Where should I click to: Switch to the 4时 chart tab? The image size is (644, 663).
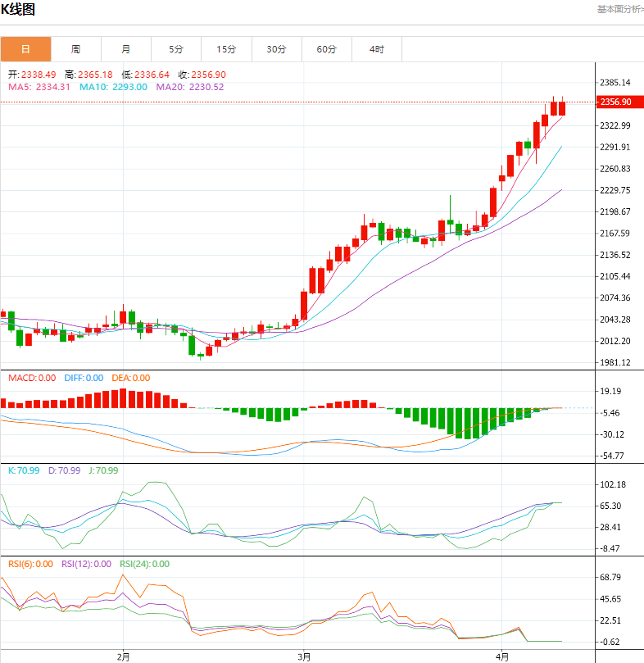(376, 49)
